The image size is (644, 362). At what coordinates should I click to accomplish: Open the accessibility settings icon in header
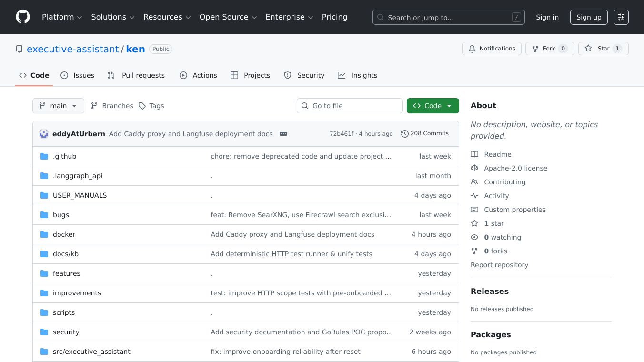[621, 17]
